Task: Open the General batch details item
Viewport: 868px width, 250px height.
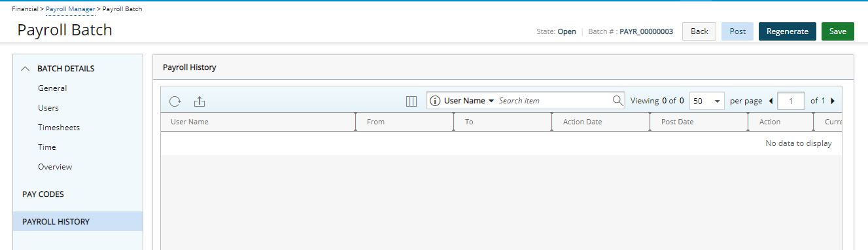Action: (52, 88)
